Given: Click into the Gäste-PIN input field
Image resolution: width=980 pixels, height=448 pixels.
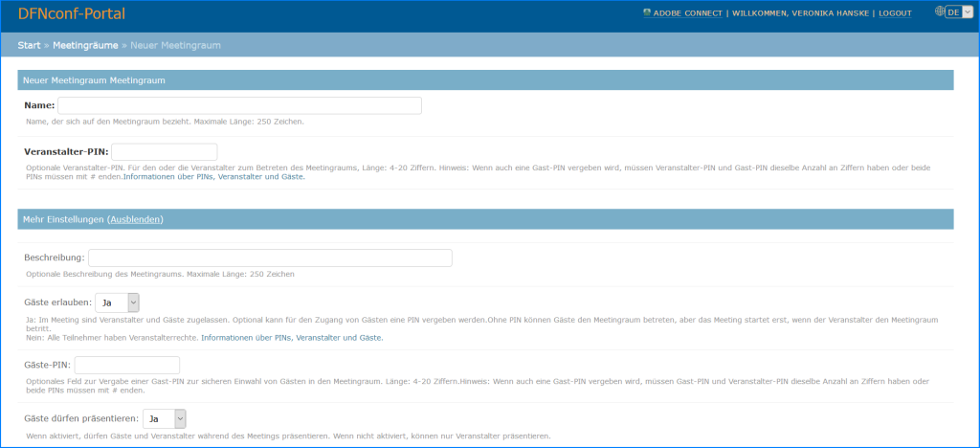Looking at the screenshot, I should coord(127,365).
